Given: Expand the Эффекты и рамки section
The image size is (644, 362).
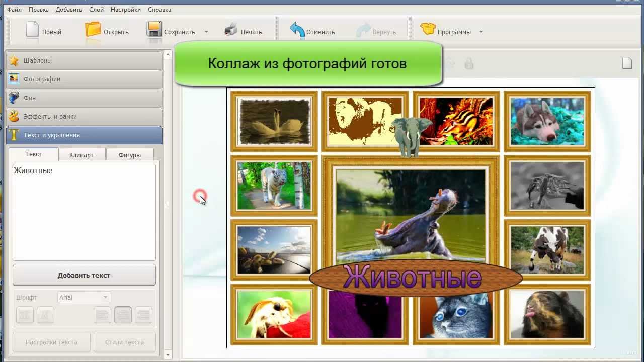Looking at the screenshot, I should point(84,116).
